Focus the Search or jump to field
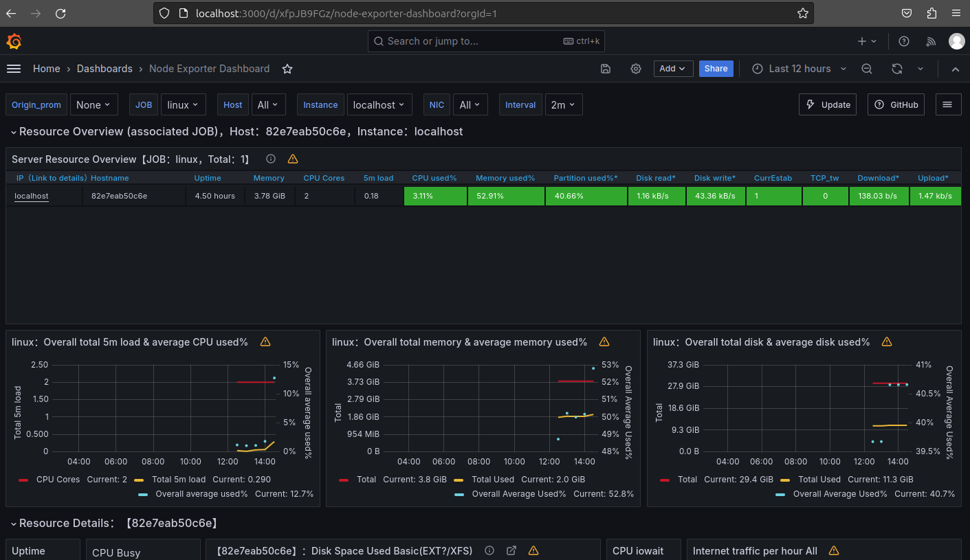970x560 pixels. 486,41
